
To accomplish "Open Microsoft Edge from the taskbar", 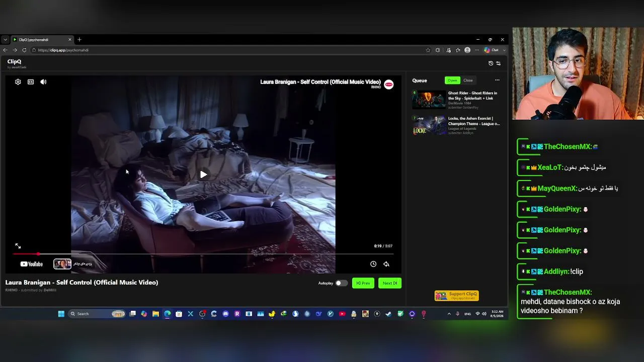I will 168,314.
